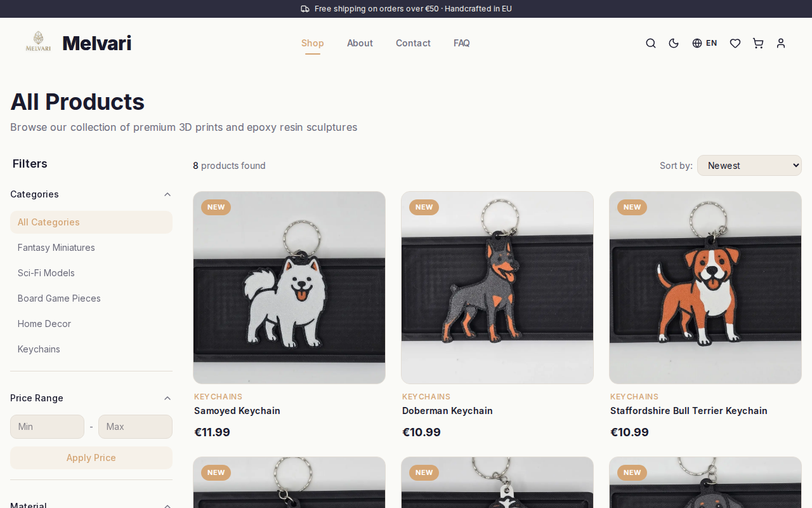This screenshot has height=508, width=812.
Task: Click the Melvari brand name
Action: pyautogui.click(x=96, y=43)
